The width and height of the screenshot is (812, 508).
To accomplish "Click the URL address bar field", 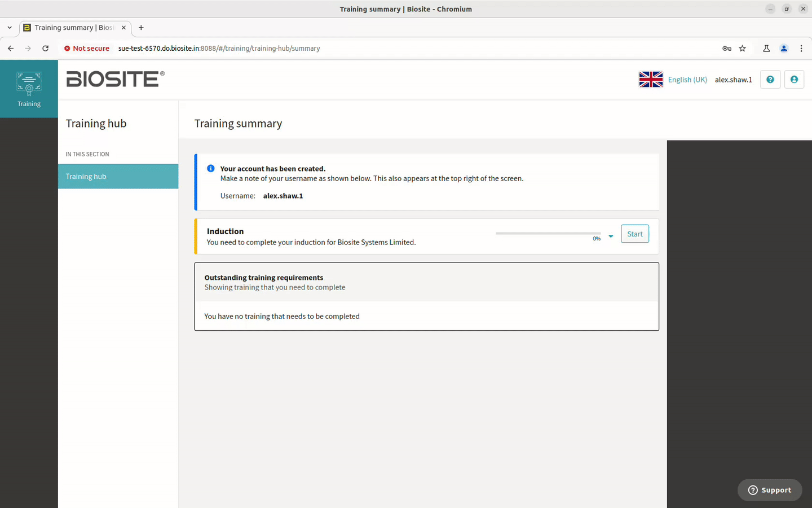I will point(417,49).
